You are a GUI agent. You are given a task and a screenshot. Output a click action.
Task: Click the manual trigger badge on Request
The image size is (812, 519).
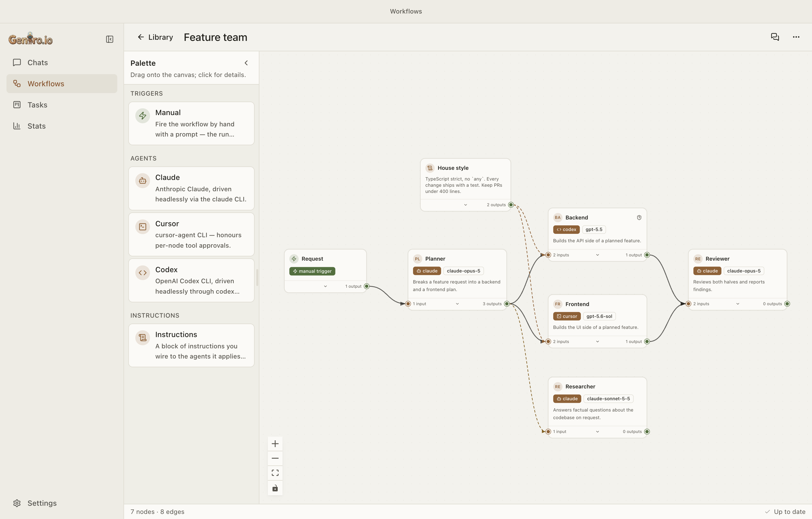point(312,271)
